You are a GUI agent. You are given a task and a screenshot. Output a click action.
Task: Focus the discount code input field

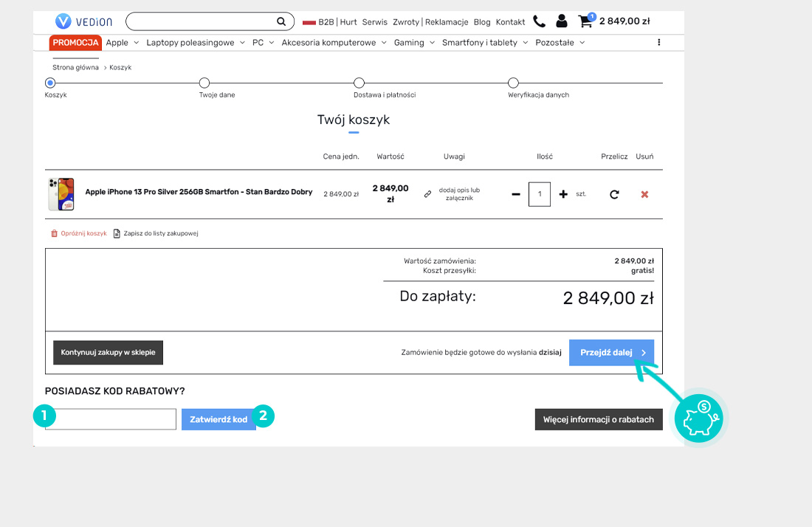[x=110, y=419]
